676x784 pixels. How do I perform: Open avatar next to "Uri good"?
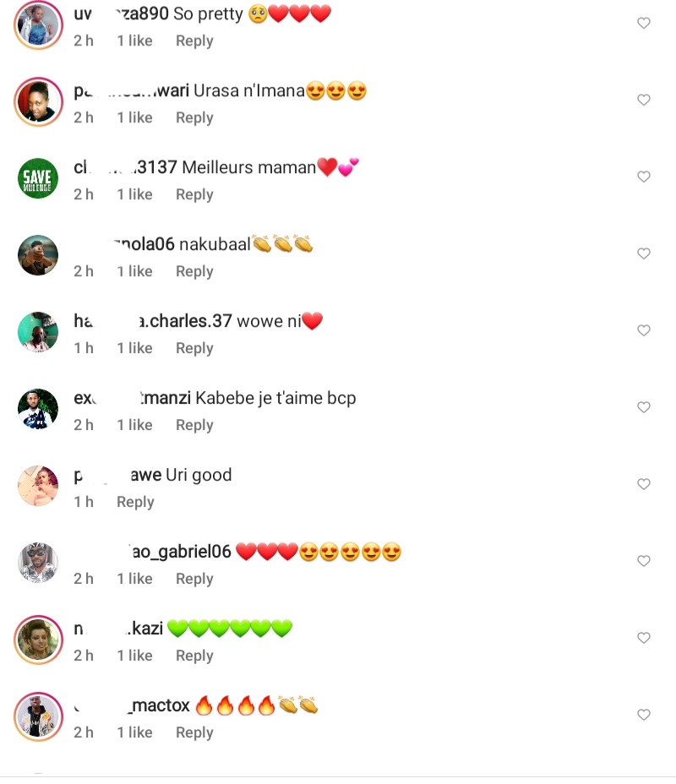pos(38,486)
